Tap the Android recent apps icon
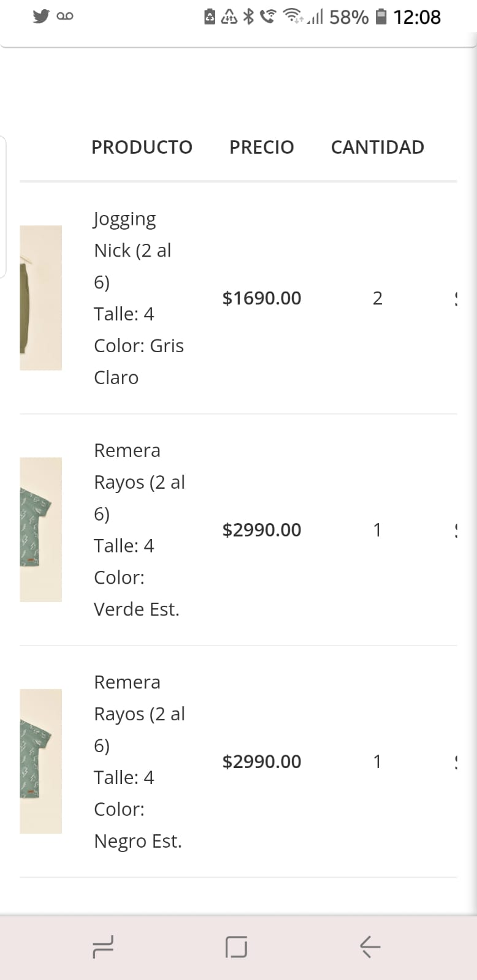 [103, 947]
